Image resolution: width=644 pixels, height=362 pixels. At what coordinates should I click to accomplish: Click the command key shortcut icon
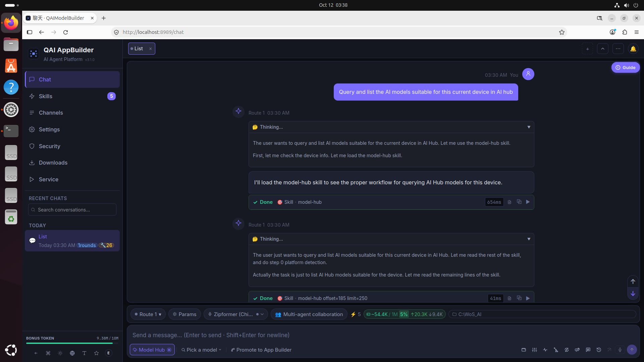click(48, 353)
